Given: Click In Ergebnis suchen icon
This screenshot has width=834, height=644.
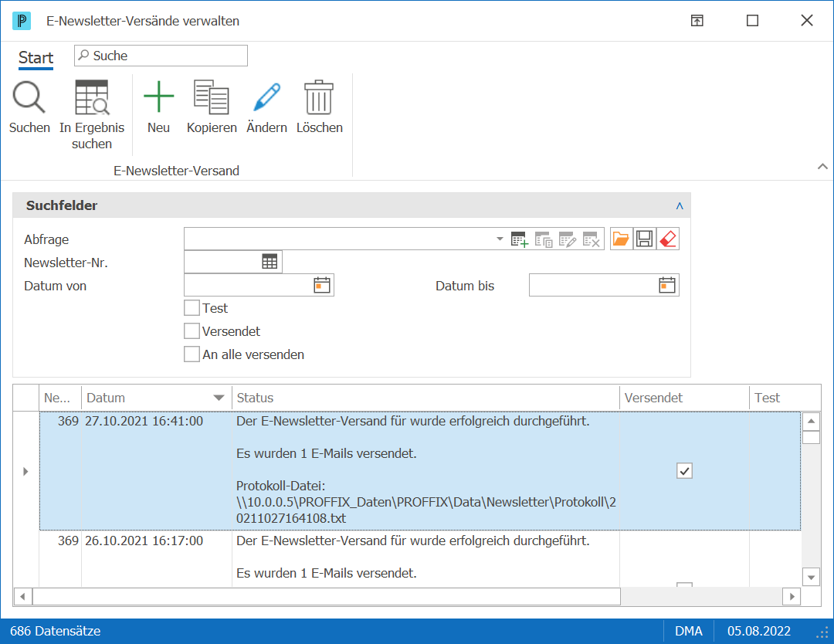Looking at the screenshot, I should 92,98.
